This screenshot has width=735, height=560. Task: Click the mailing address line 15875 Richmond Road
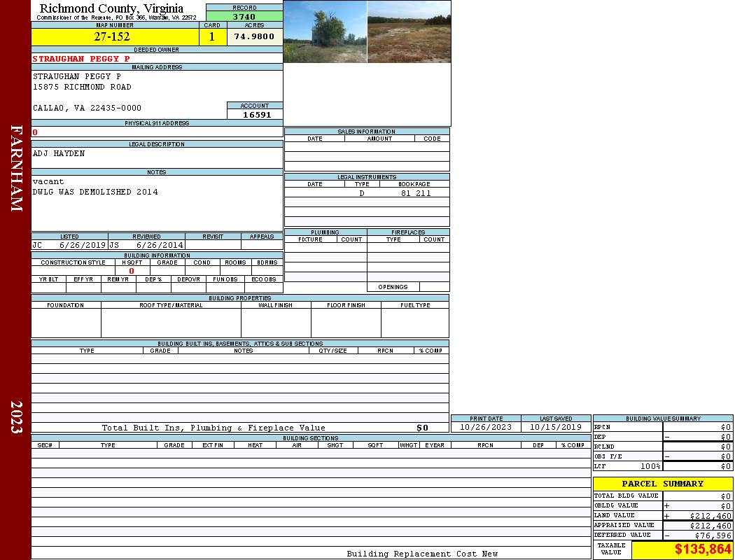82,87
